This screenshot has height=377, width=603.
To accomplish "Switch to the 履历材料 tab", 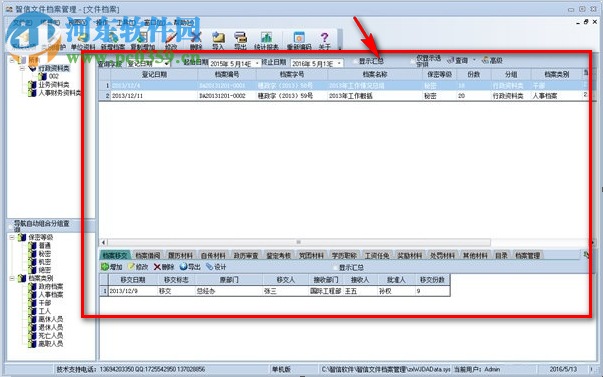I will (180, 255).
